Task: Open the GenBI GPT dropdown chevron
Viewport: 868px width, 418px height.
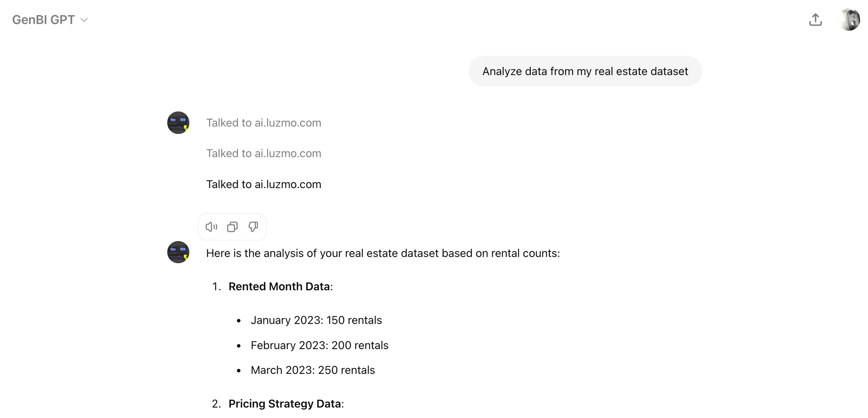Action: pos(84,20)
